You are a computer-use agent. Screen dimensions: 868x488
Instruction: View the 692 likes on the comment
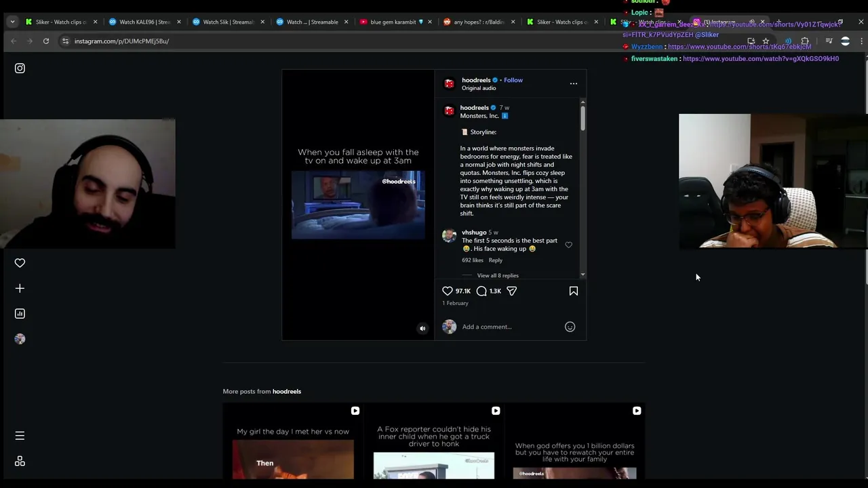473,260
